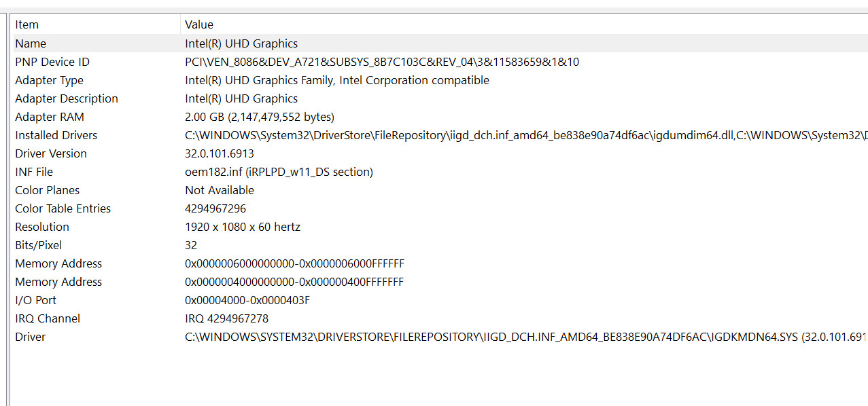Click the Value column header

(x=524, y=24)
